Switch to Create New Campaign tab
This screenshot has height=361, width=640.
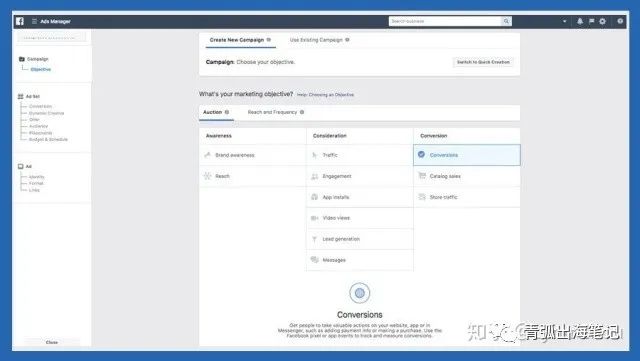coord(240,40)
